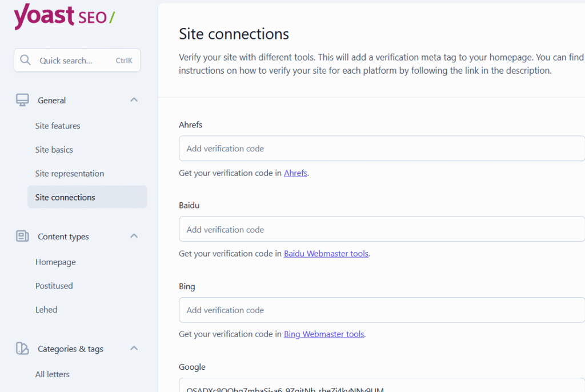The image size is (585, 392).
Task: Click the magnifying glass search icon
Action: 25,61
